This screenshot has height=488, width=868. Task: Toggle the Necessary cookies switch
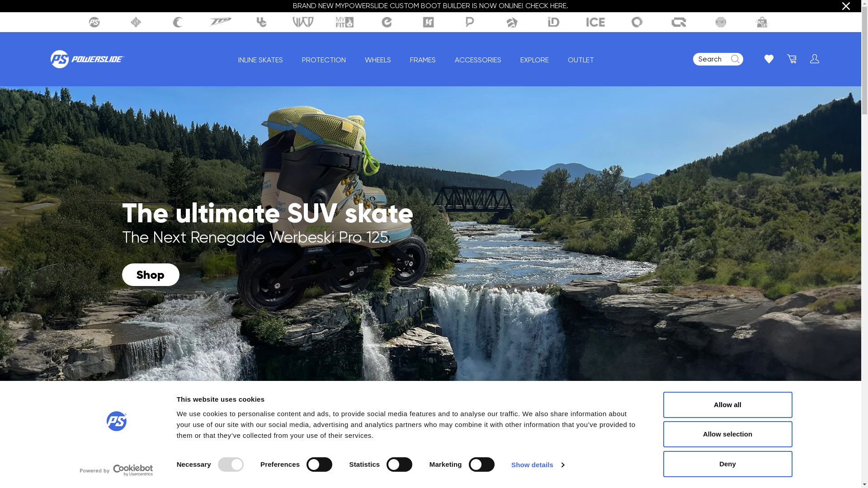[231, 465]
